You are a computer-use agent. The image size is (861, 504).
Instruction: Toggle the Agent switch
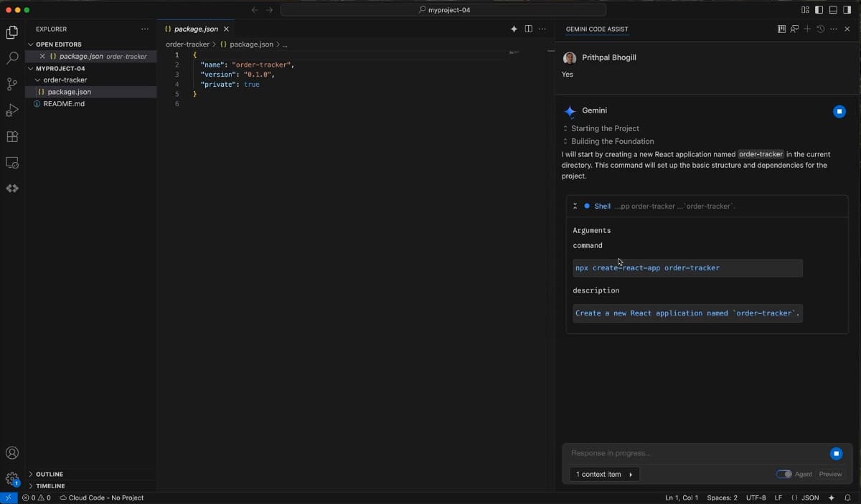pyautogui.click(x=784, y=475)
